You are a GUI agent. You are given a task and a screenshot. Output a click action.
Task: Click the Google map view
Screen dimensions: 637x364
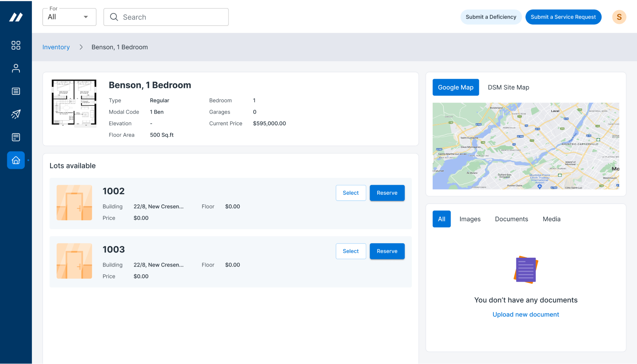pos(526,146)
